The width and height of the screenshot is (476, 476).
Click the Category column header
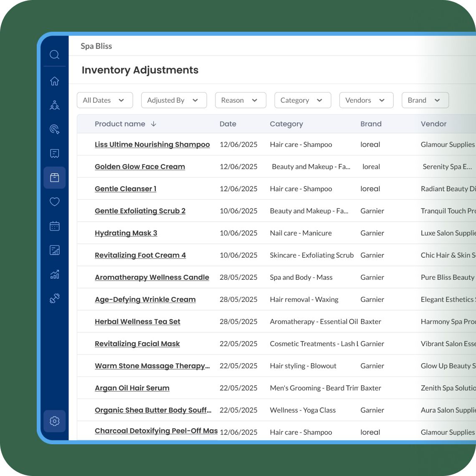click(286, 124)
